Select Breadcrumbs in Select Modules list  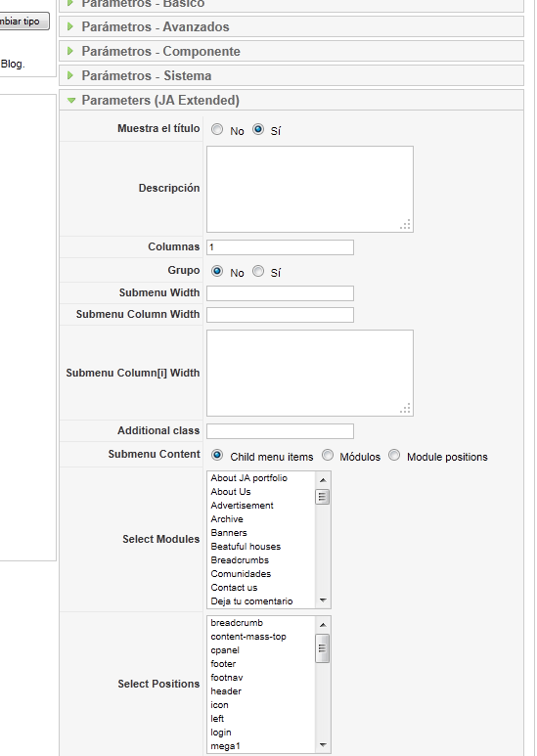[x=240, y=560]
